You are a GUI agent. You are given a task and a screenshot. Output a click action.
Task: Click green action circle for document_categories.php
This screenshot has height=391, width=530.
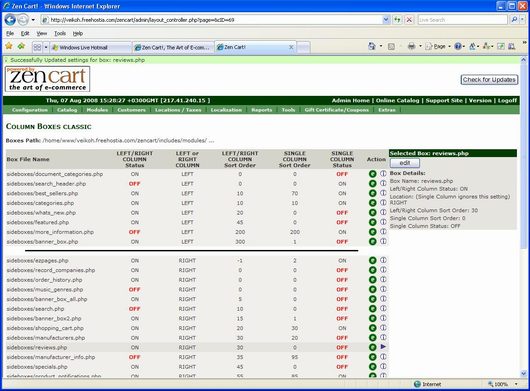click(372, 174)
